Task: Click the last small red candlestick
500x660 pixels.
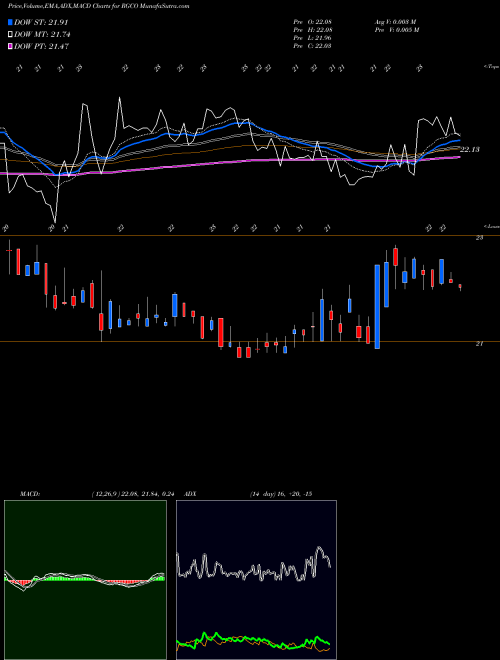Action: 460,286
